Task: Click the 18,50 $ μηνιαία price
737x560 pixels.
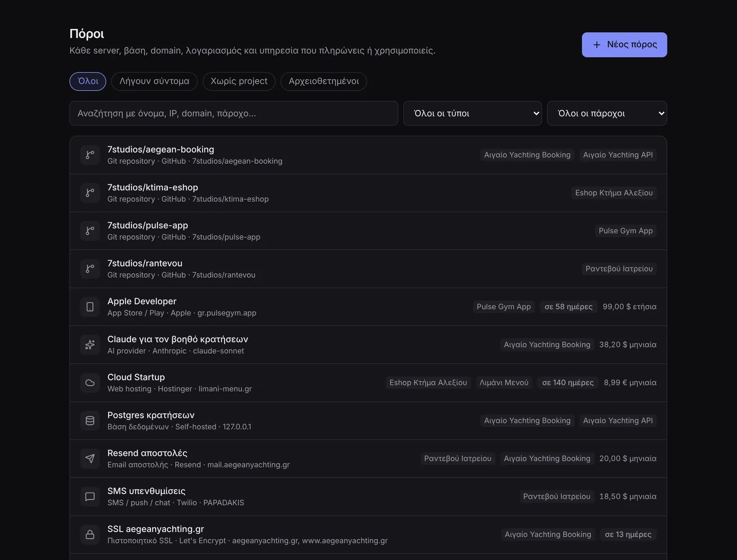Action: point(628,497)
